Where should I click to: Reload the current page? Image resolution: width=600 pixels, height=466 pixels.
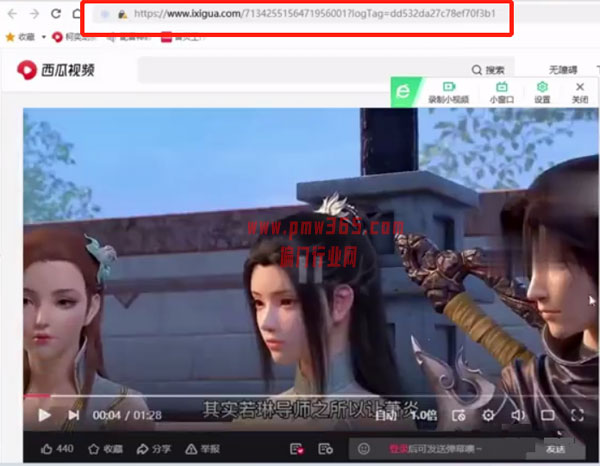(56, 14)
